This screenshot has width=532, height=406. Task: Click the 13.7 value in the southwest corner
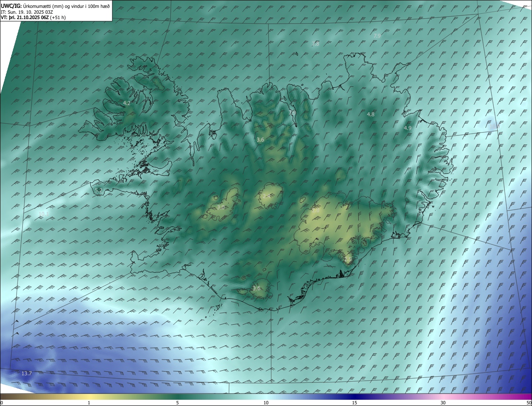pos(27,374)
